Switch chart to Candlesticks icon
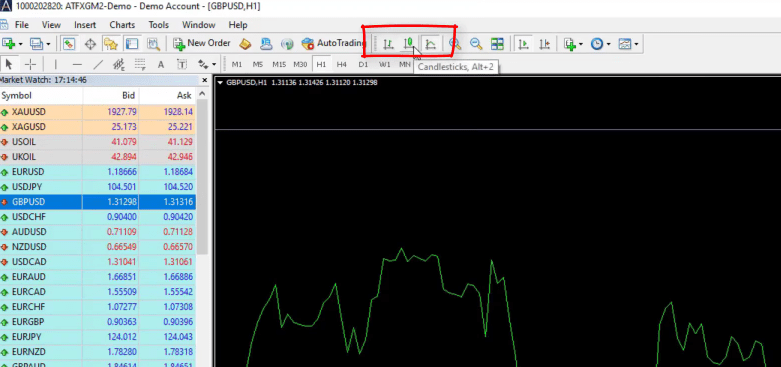This screenshot has height=367, width=781. pyautogui.click(x=409, y=44)
